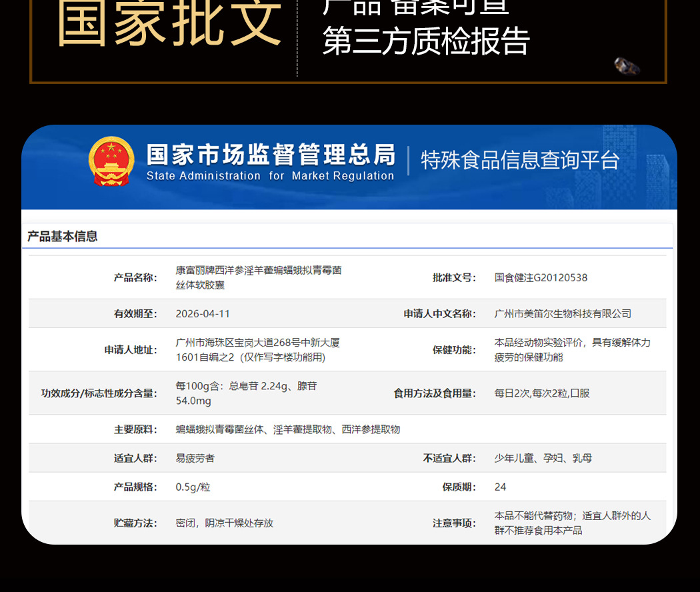Click the 产品基本信息 section header
This screenshot has width=700, height=592.
point(63,236)
